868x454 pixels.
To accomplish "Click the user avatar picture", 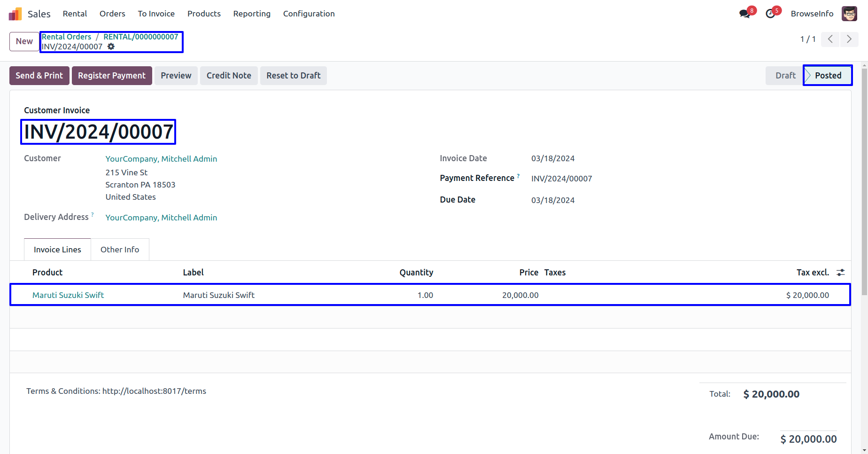I will tap(849, 14).
